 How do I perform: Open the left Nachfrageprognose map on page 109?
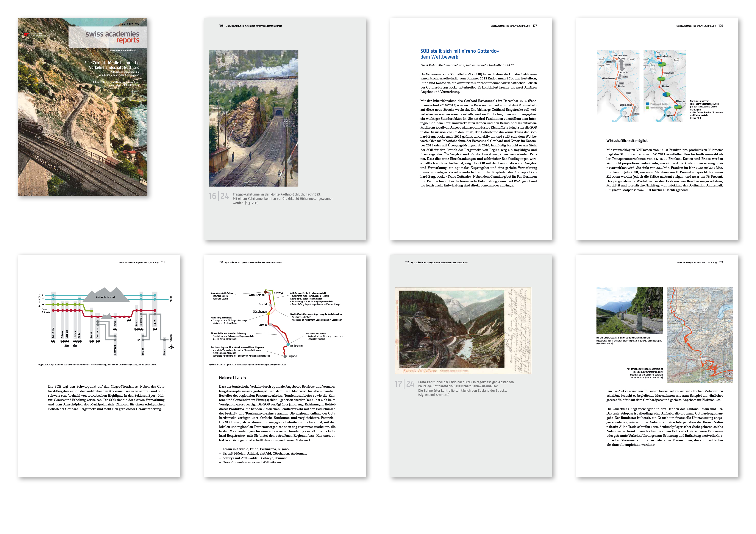pyautogui.click(x=618, y=86)
